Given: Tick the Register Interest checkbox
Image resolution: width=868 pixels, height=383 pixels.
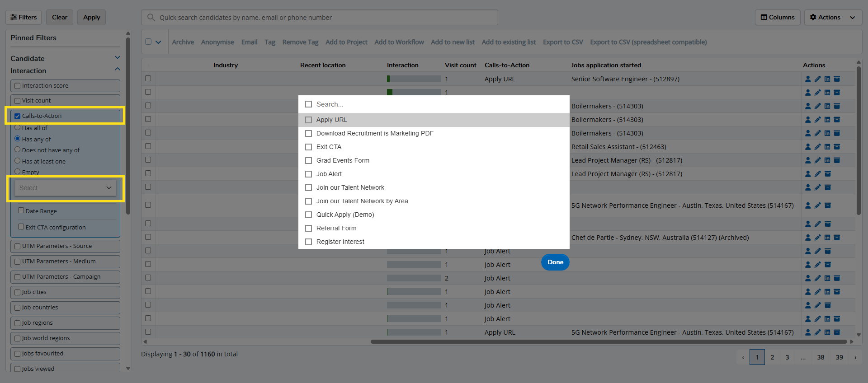Looking at the screenshot, I should [x=309, y=242].
